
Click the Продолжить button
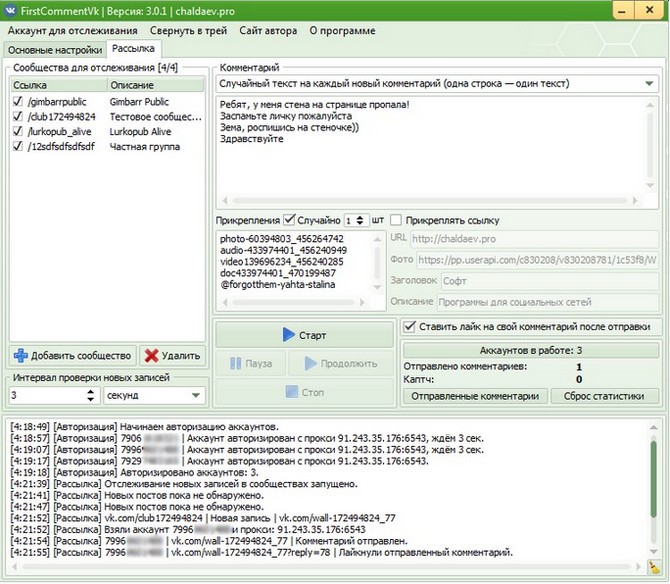pyautogui.click(x=341, y=364)
